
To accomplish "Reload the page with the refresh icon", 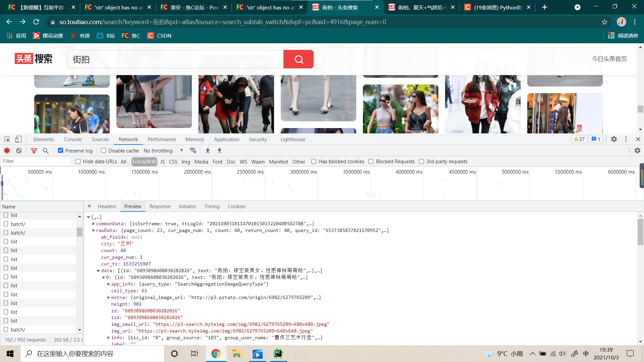I will [x=36, y=22].
